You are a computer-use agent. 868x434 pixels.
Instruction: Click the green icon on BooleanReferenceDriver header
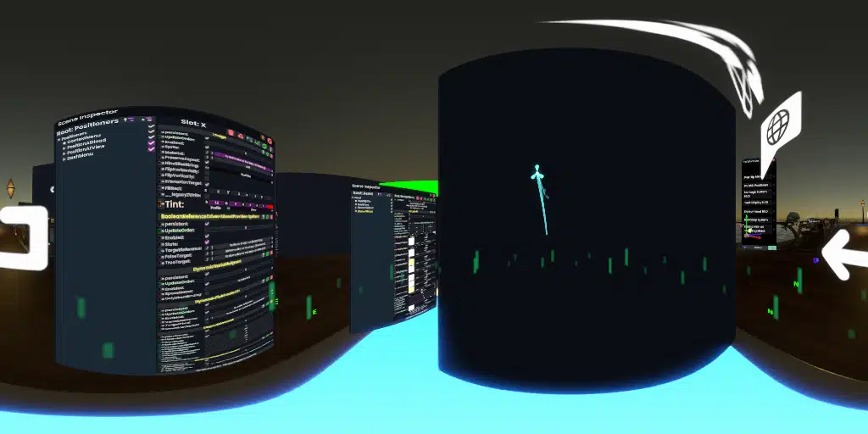[267, 217]
